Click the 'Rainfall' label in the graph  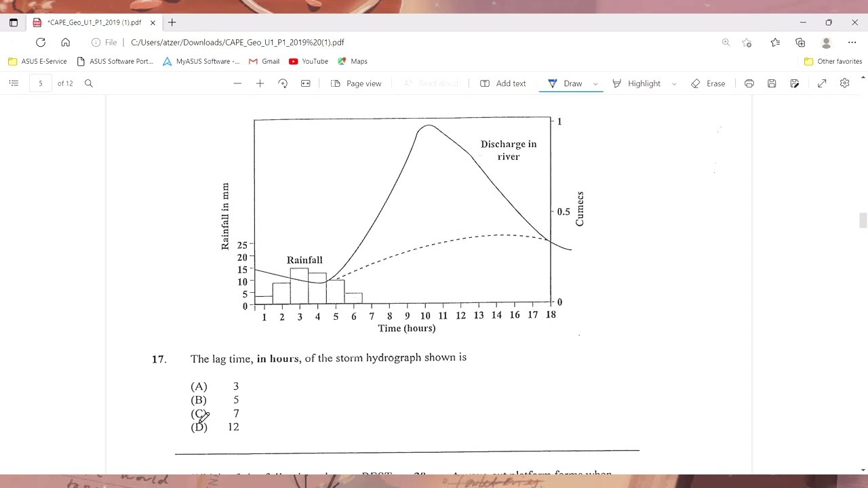(x=304, y=260)
